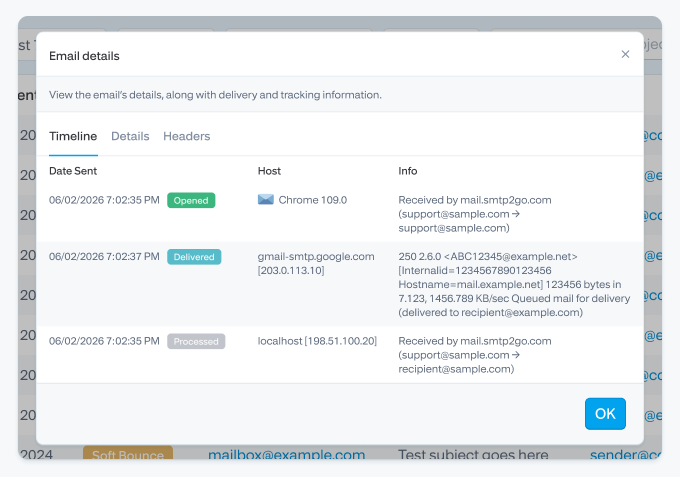Open the Headers tab

[x=186, y=136]
